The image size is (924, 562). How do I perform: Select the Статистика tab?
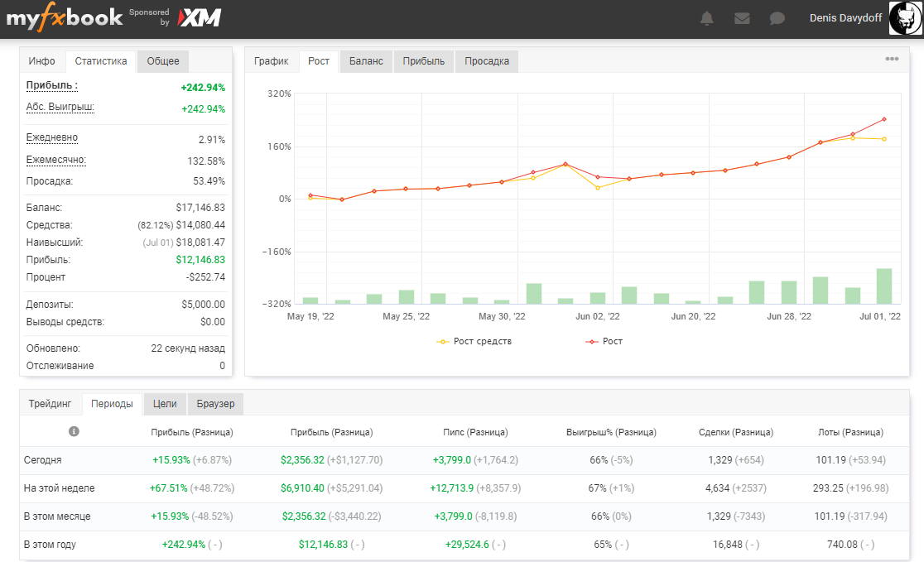point(101,61)
